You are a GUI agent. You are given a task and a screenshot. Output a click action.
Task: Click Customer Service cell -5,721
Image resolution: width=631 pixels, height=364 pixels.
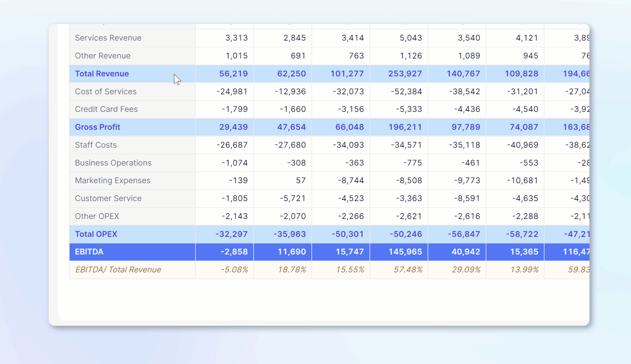coord(283,198)
